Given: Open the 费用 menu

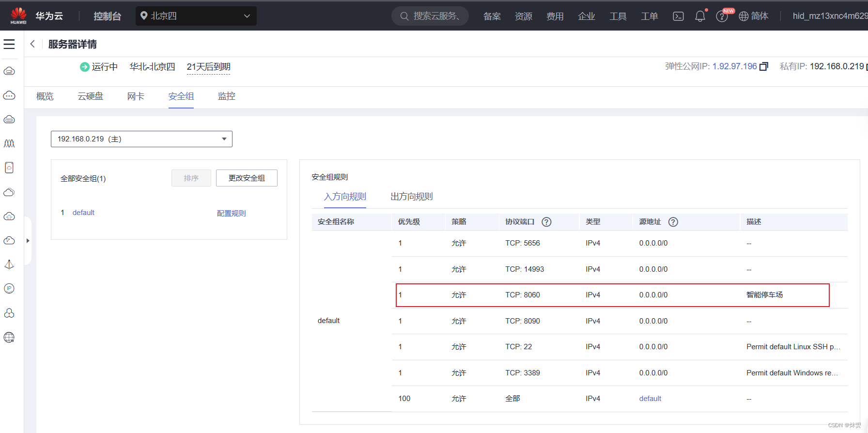Looking at the screenshot, I should [555, 16].
